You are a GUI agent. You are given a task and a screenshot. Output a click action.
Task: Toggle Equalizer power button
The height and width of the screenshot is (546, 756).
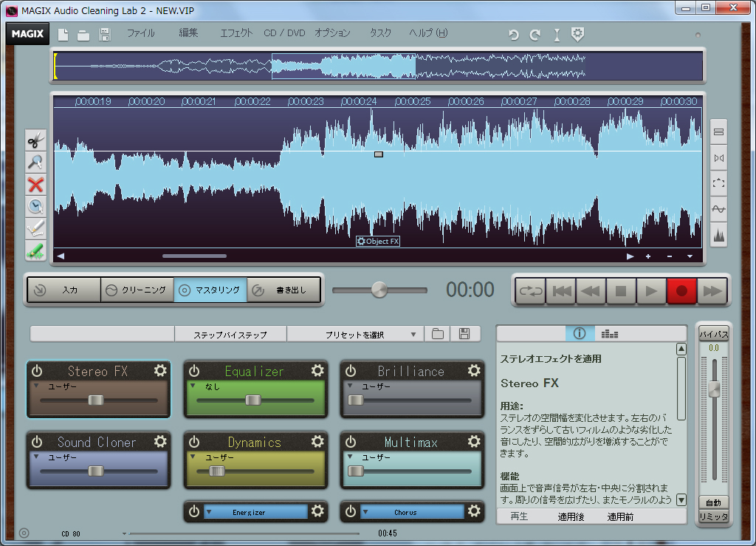coord(194,371)
